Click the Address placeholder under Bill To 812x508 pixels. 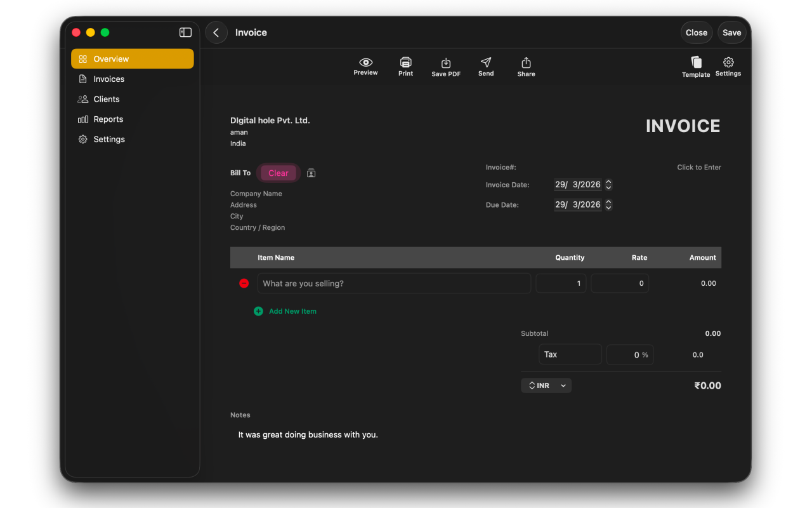coord(244,205)
